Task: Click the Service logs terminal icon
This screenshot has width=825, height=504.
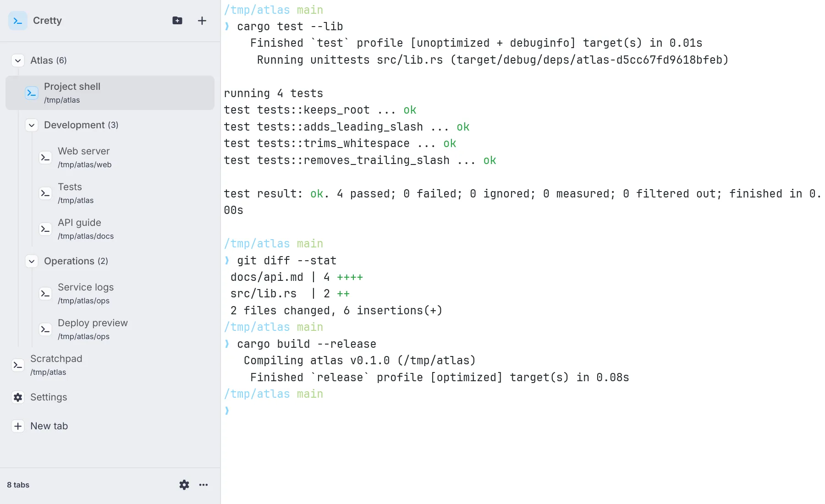Action: click(45, 294)
